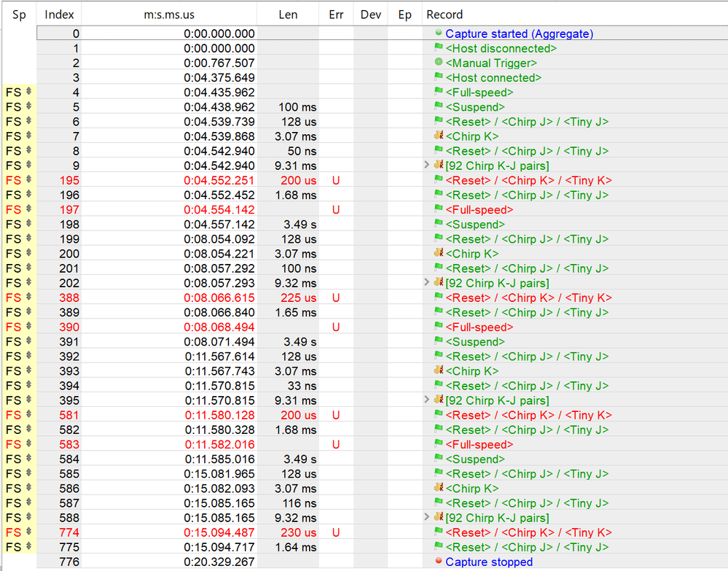Image resolution: width=728 pixels, height=571 pixels.
Task: Click the flag icon for Host disconnected
Action: pyautogui.click(x=438, y=47)
